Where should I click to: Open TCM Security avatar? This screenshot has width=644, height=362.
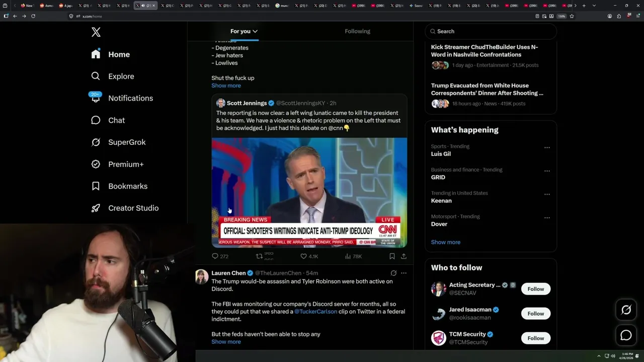point(439,338)
